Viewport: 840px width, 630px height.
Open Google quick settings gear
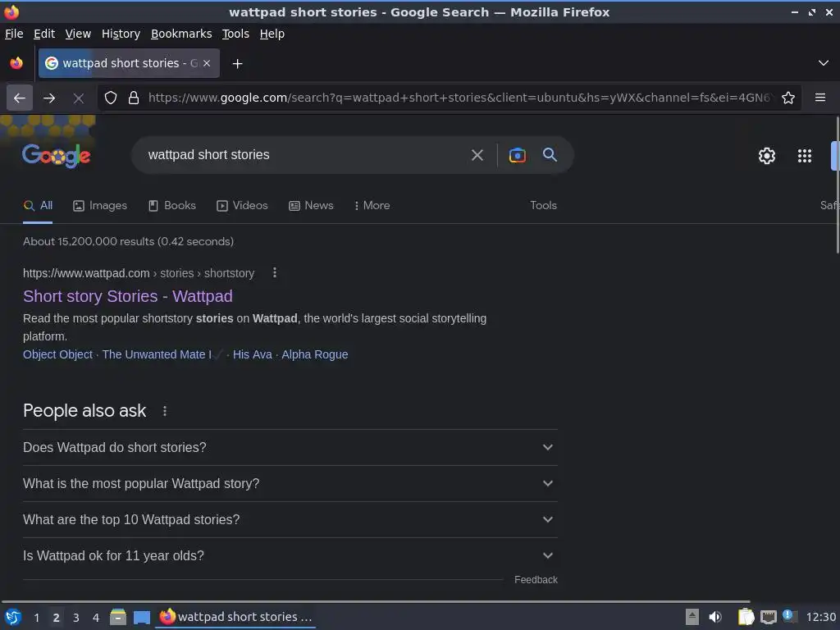[x=767, y=156]
